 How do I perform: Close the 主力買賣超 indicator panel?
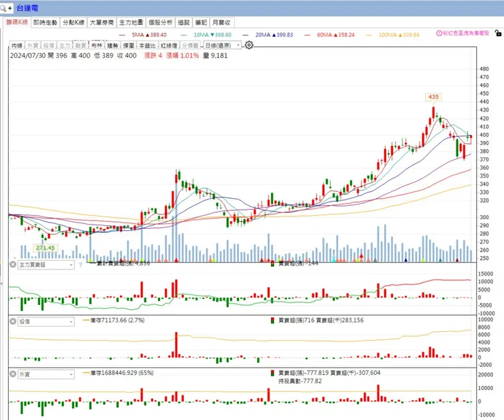(12, 265)
